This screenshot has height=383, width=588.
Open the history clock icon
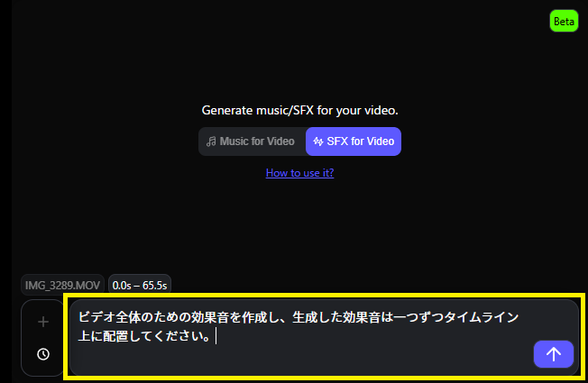pos(42,354)
